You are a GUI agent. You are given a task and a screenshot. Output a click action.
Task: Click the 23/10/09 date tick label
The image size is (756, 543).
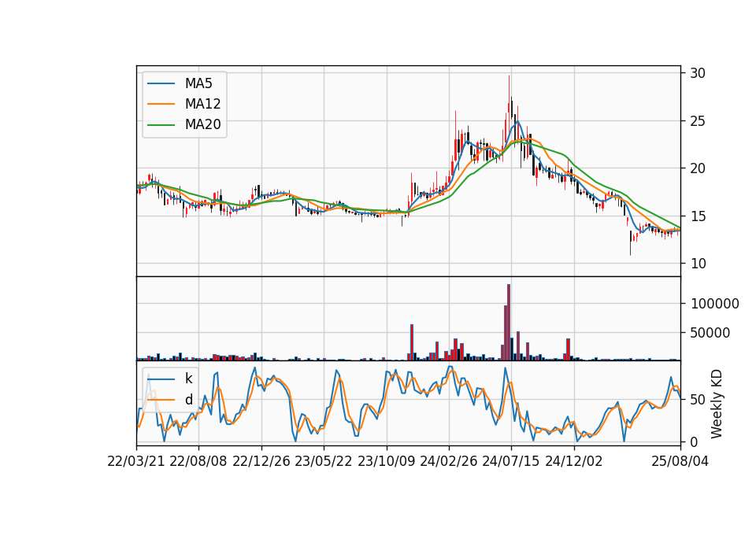(386, 461)
